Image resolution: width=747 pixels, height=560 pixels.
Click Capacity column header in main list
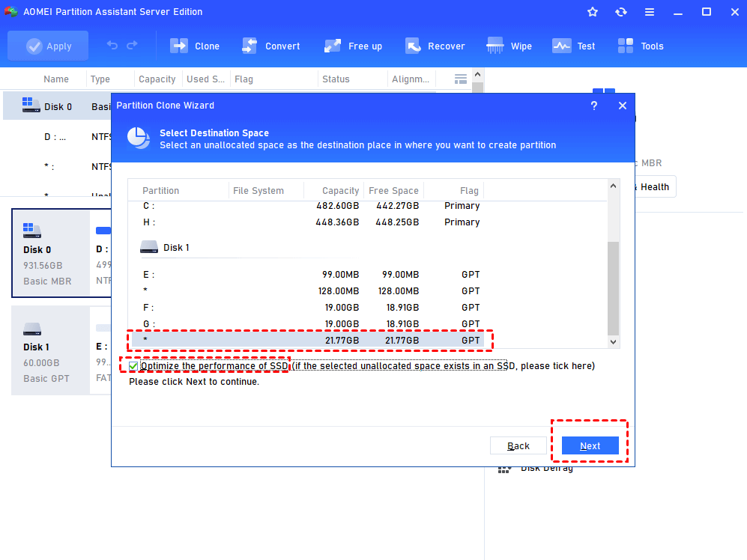click(x=157, y=79)
